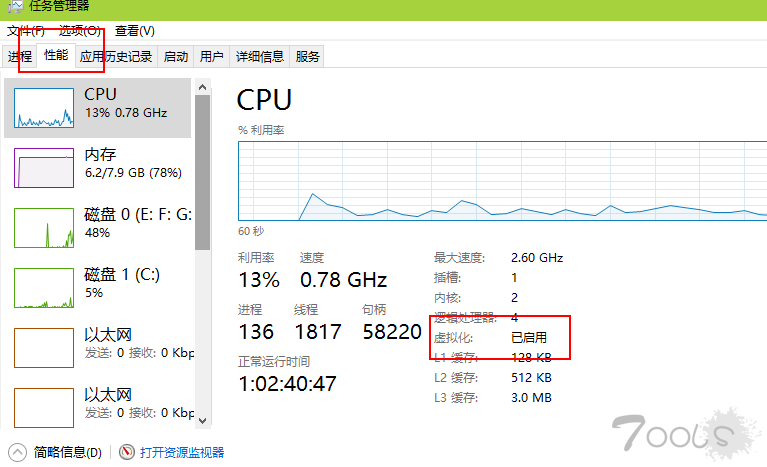767x467 pixels.
Task: Click the 简略信息(D) button text
Action: tap(68, 452)
